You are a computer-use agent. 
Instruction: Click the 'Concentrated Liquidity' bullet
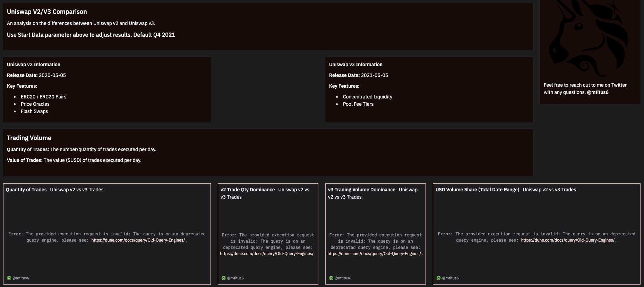pos(368,97)
